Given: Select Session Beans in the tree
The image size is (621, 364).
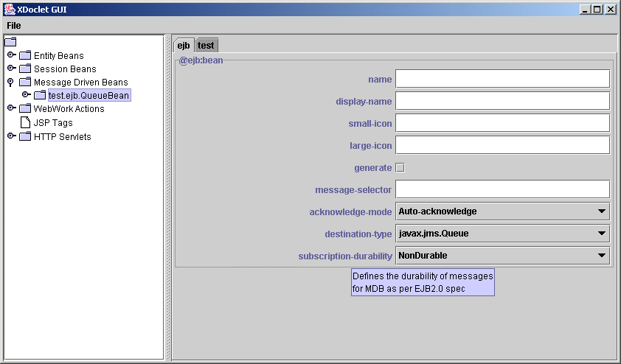Looking at the screenshot, I should [65, 69].
